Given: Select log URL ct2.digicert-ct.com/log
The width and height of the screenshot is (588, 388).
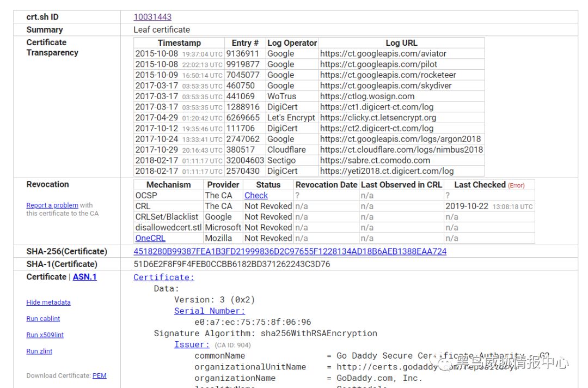Looking at the screenshot, I should (x=377, y=128).
